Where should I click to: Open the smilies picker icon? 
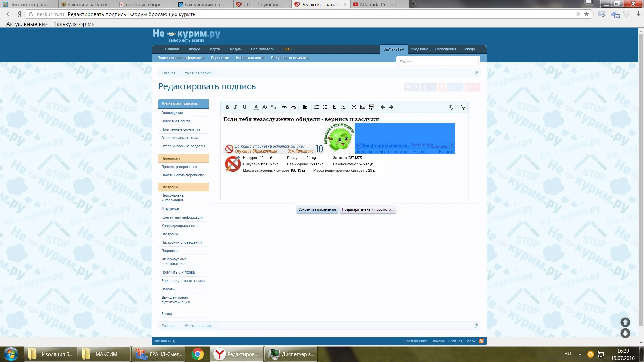(354, 107)
